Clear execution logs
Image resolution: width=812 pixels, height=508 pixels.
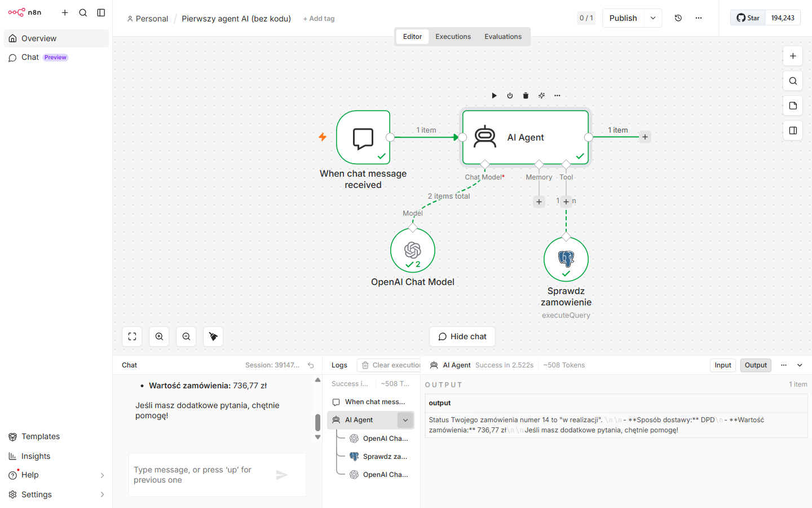[x=391, y=365]
